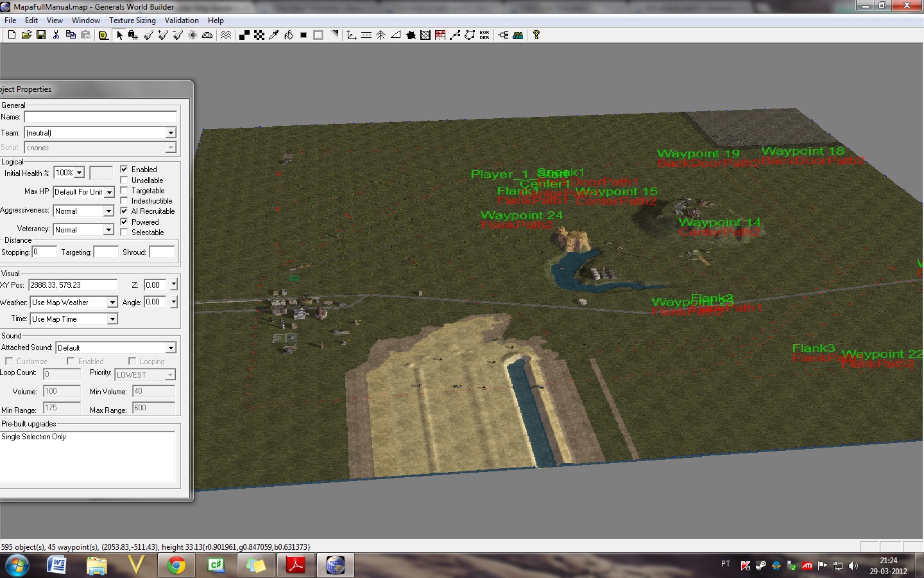Click the BORDER tool icon
The image size is (924, 578).
[x=484, y=35]
